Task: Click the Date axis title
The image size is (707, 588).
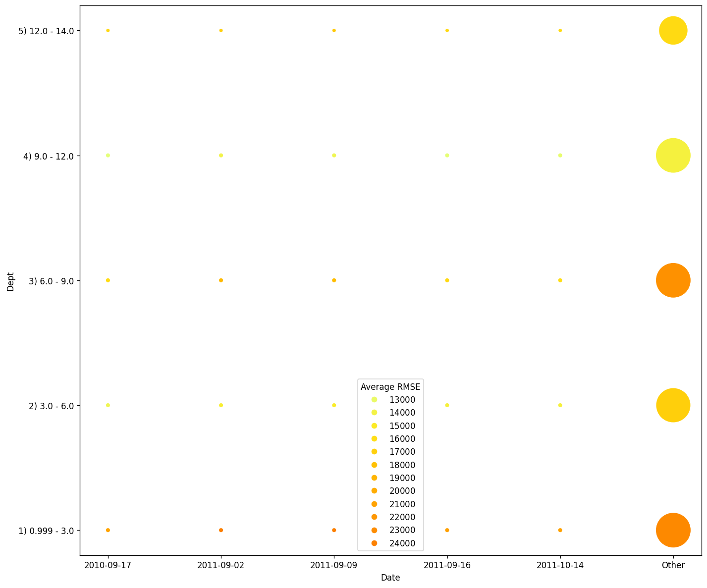Action: [x=390, y=578]
